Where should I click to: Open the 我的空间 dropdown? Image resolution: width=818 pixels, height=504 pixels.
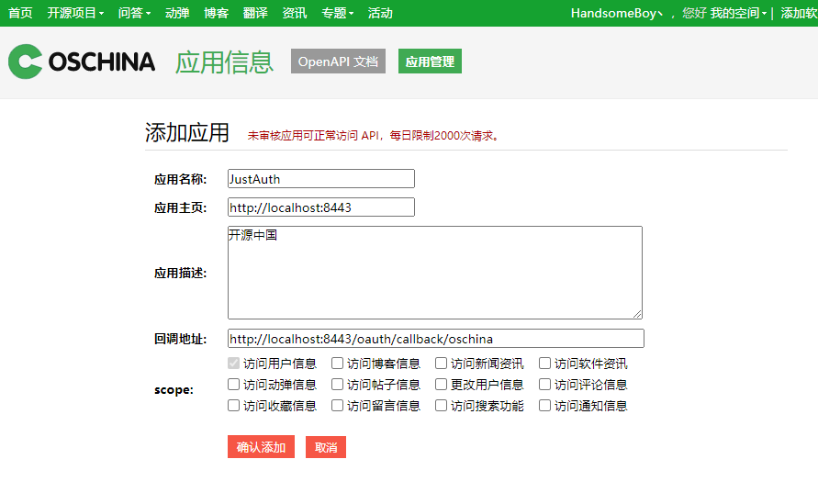(x=738, y=13)
